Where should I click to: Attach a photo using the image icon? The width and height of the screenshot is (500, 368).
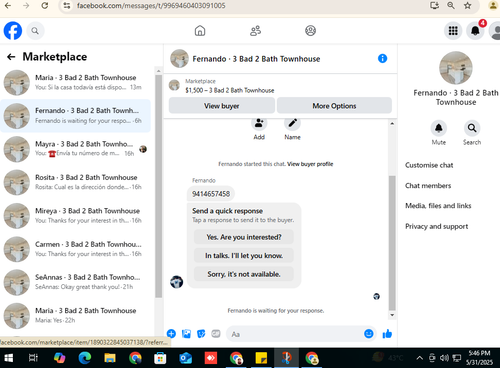point(186,334)
